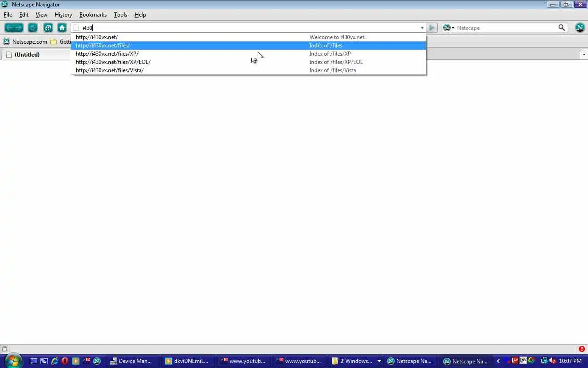Open the Getting Started bookmark folder

(60, 41)
